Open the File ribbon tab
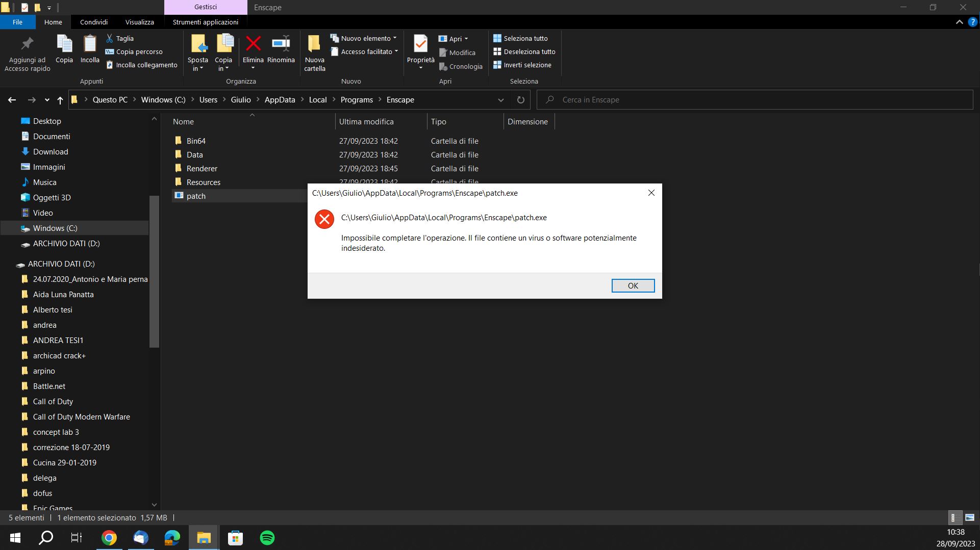 pos(17,22)
